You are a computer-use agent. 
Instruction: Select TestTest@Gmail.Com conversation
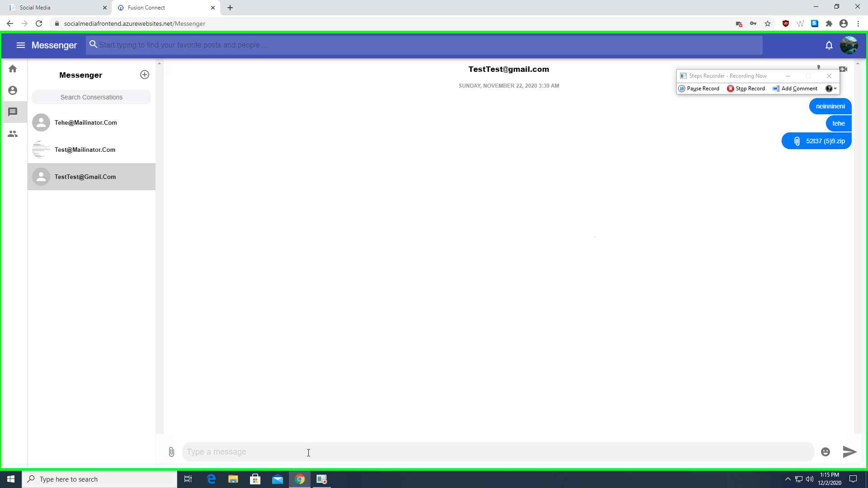91,177
